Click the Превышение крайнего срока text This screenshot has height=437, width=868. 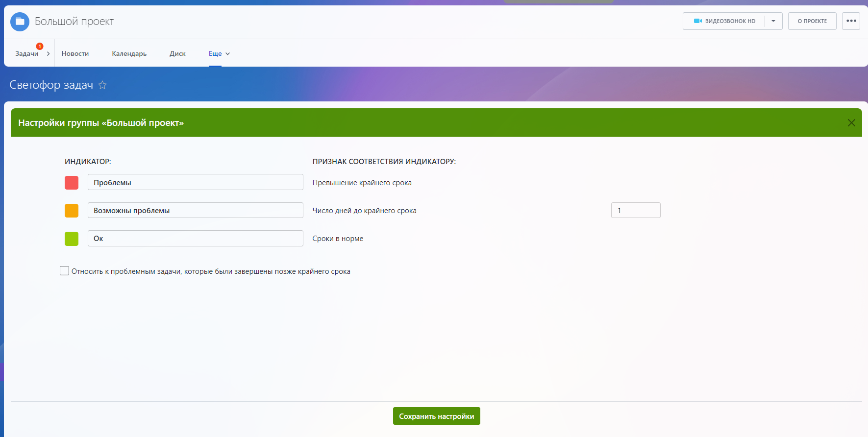pyautogui.click(x=362, y=183)
